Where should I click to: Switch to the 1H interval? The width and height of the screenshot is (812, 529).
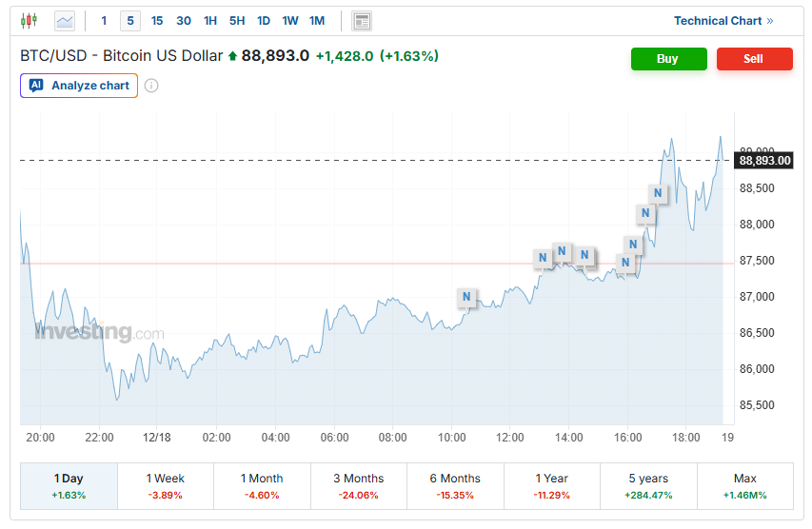tap(210, 20)
